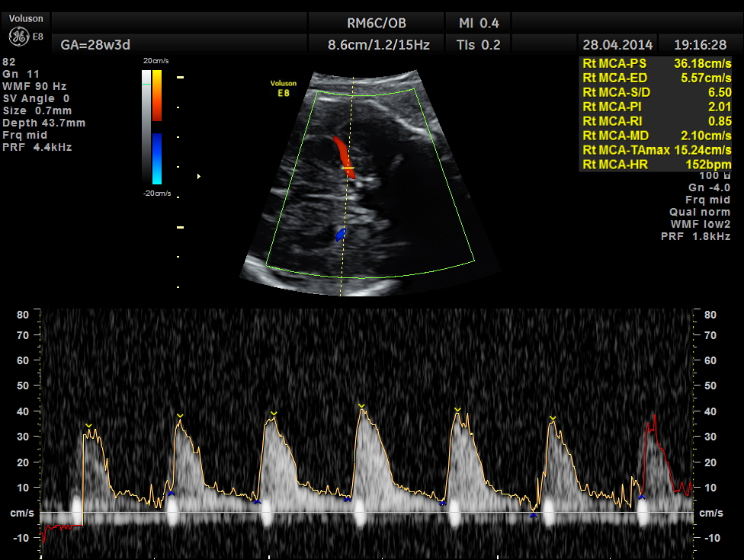Click the red-orange color velocity scale bar
This screenshot has height=560, width=744.
(156, 96)
